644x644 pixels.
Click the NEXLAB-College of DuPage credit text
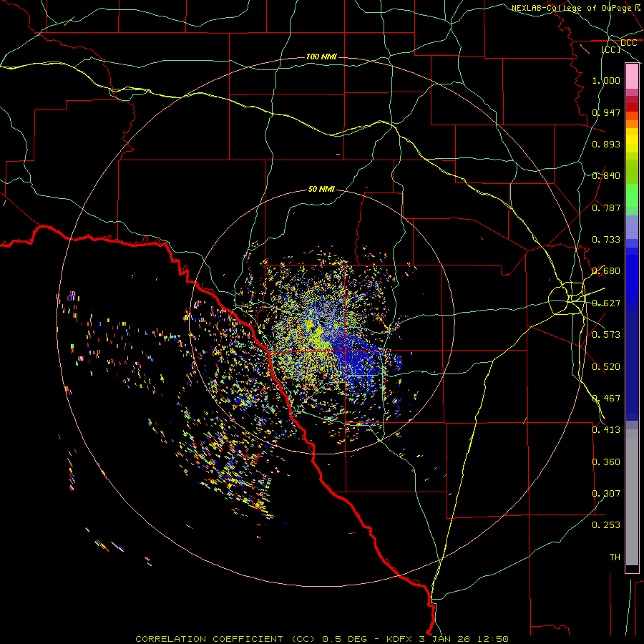pos(576,8)
